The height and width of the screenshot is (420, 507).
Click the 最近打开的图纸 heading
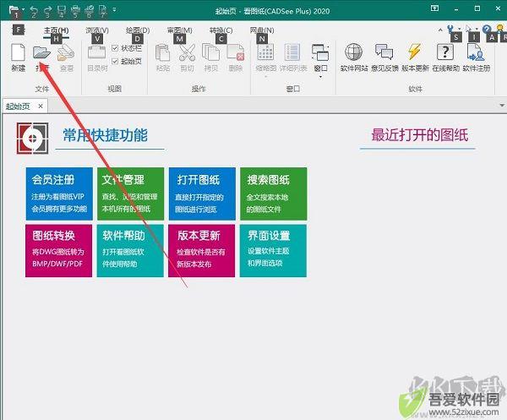pos(419,135)
